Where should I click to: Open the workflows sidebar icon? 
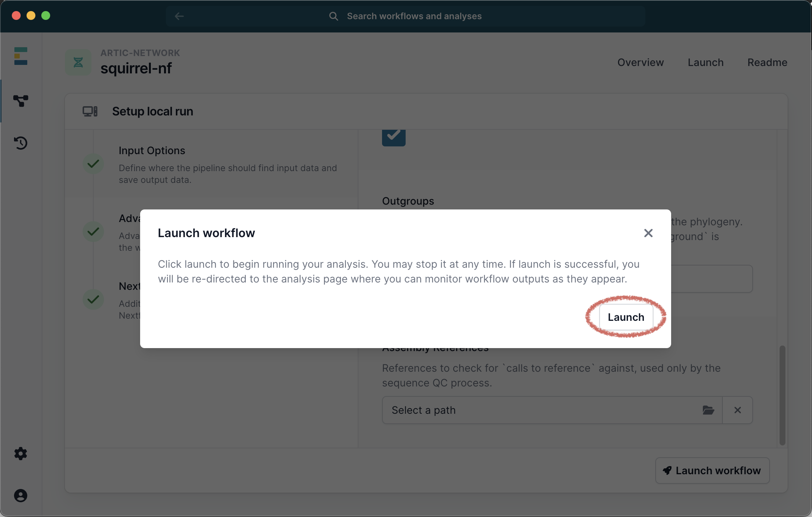click(21, 101)
